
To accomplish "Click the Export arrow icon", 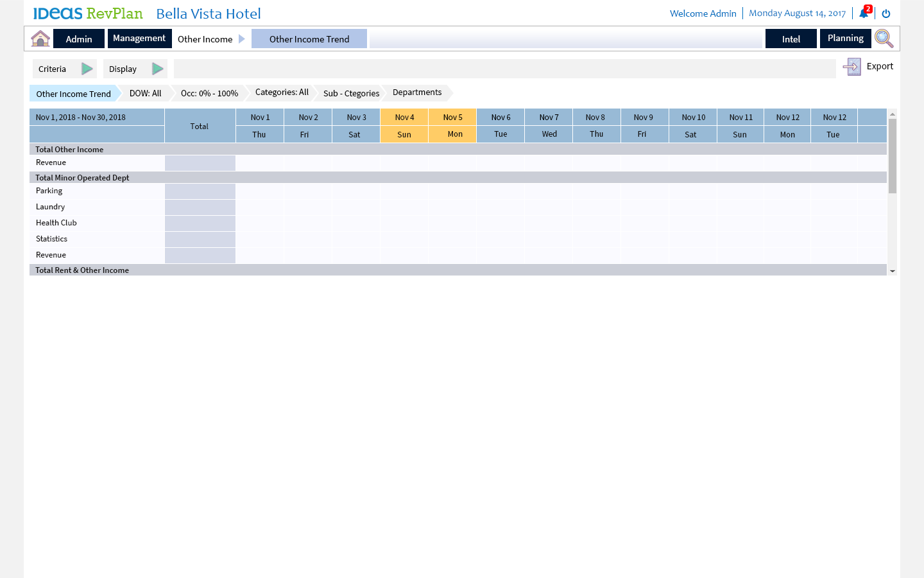I will (851, 67).
